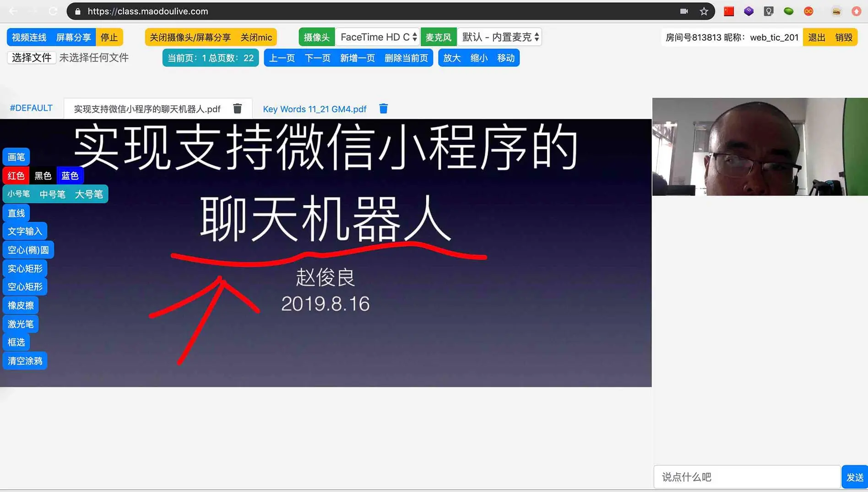Click the 停止 stop button
The image size is (868, 492).
109,37
